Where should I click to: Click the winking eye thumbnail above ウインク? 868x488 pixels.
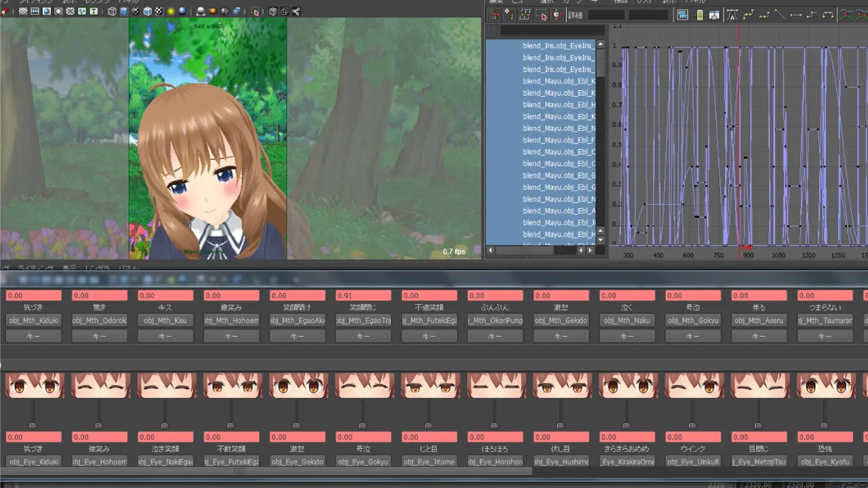pos(693,385)
